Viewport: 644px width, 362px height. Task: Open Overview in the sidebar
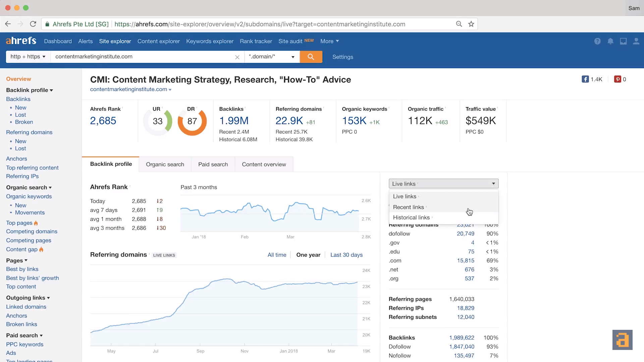click(18, 79)
